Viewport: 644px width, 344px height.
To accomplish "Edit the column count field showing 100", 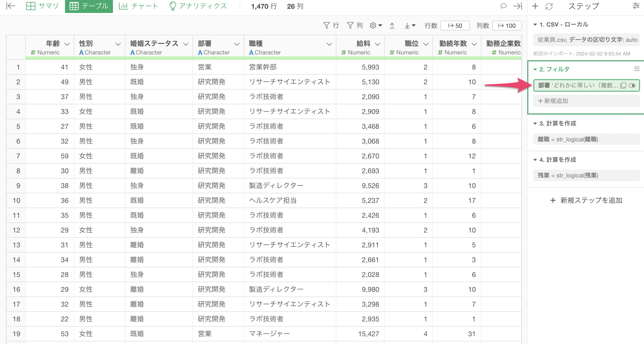I will [x=507, y=25].
